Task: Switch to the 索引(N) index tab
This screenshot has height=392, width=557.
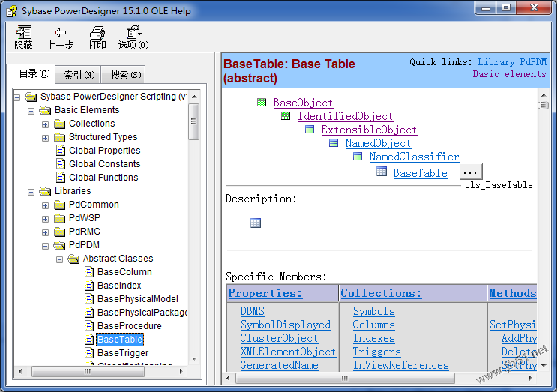Action: tap(79, 75)
